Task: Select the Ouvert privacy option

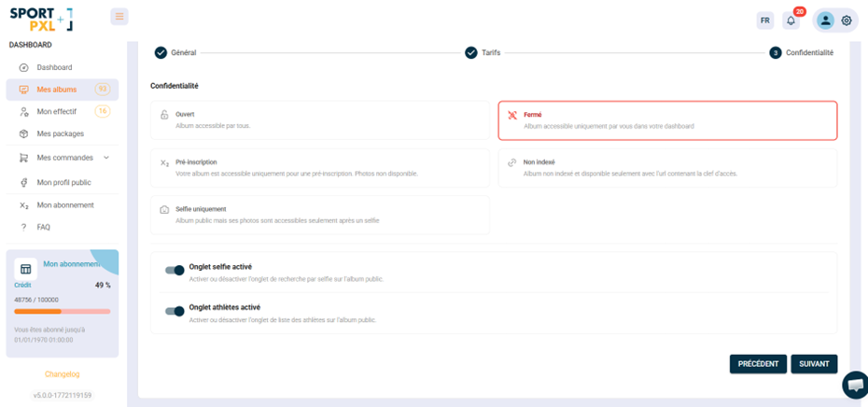Action: pos(319,119)
